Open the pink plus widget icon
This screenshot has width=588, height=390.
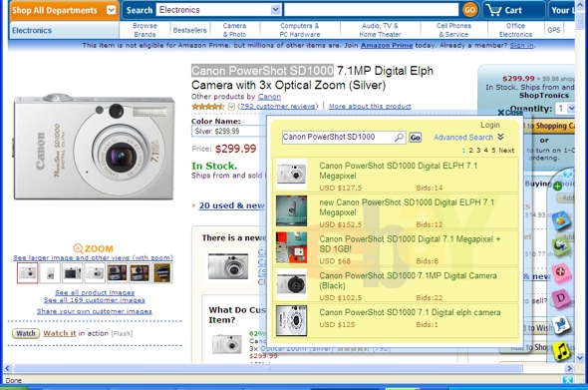click(561, 272)
